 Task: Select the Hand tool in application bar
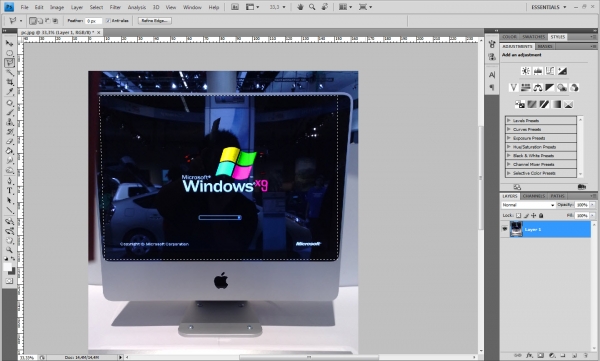tap(300, 7)
